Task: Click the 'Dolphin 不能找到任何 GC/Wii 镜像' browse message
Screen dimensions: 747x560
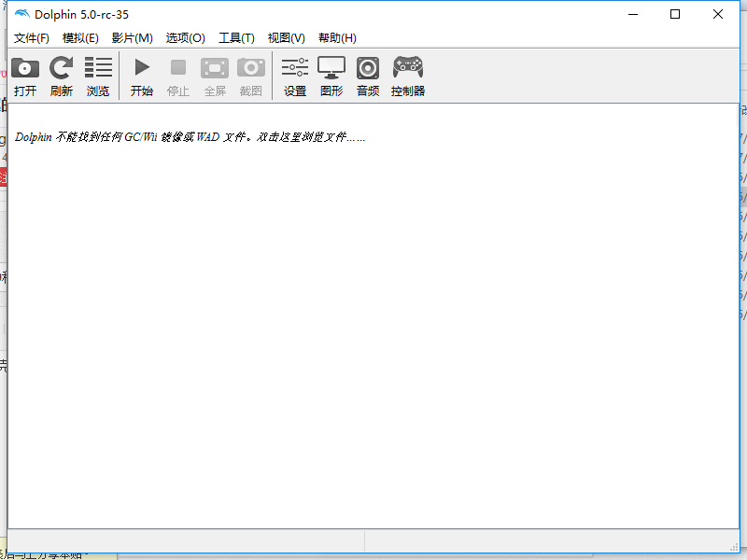Action: [x=190, y=137]
